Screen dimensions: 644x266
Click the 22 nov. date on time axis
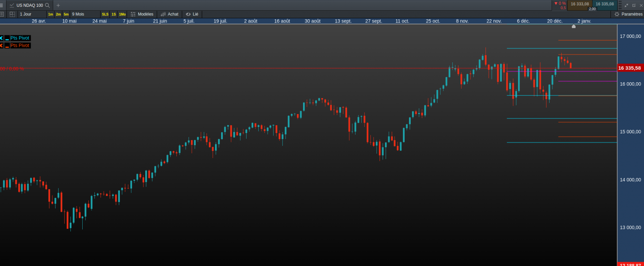[x=494, y=21]
